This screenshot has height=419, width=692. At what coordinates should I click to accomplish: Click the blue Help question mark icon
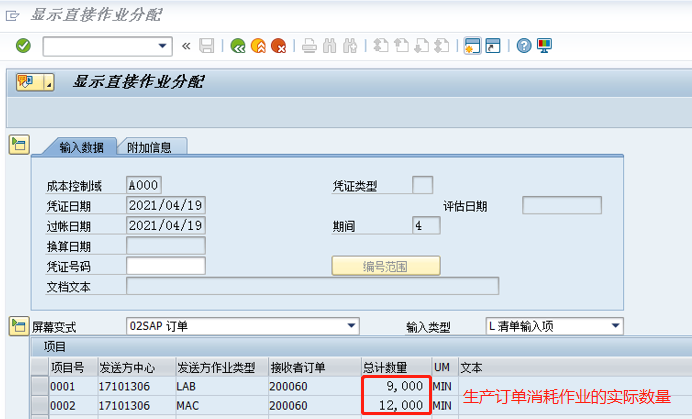tap(524, 45)
